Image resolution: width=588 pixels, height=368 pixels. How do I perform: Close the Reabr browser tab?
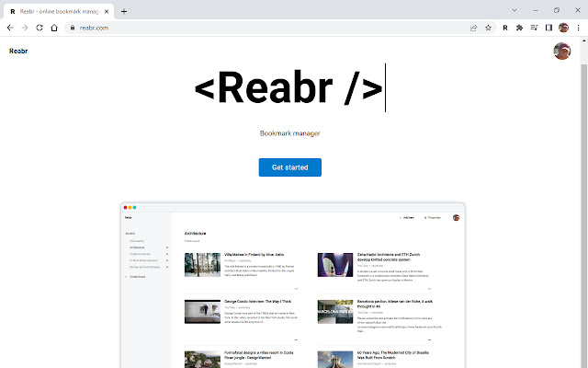(107, 12)
